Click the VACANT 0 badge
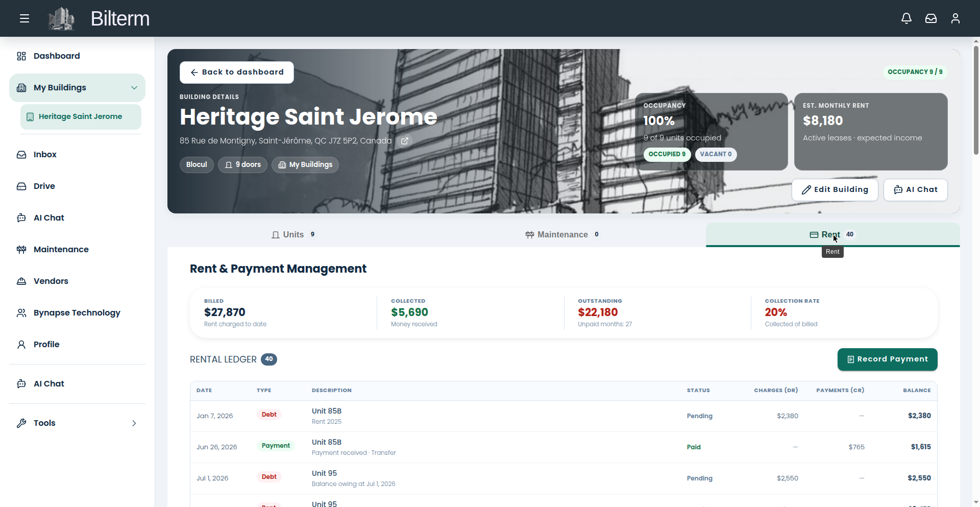Screen dimensions: 980x507 pyautogui.click(x=716, y=154)
